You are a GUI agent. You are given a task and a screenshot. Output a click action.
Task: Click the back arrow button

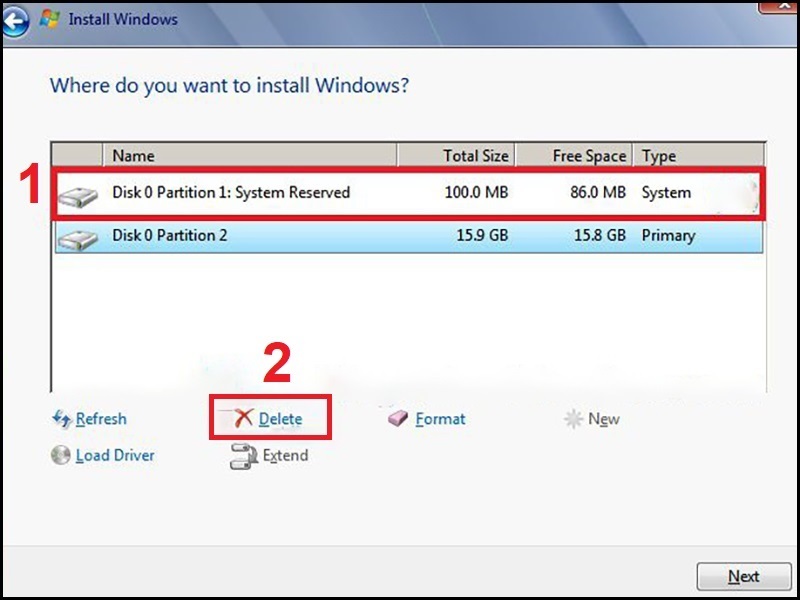click(x=14, y=21)
